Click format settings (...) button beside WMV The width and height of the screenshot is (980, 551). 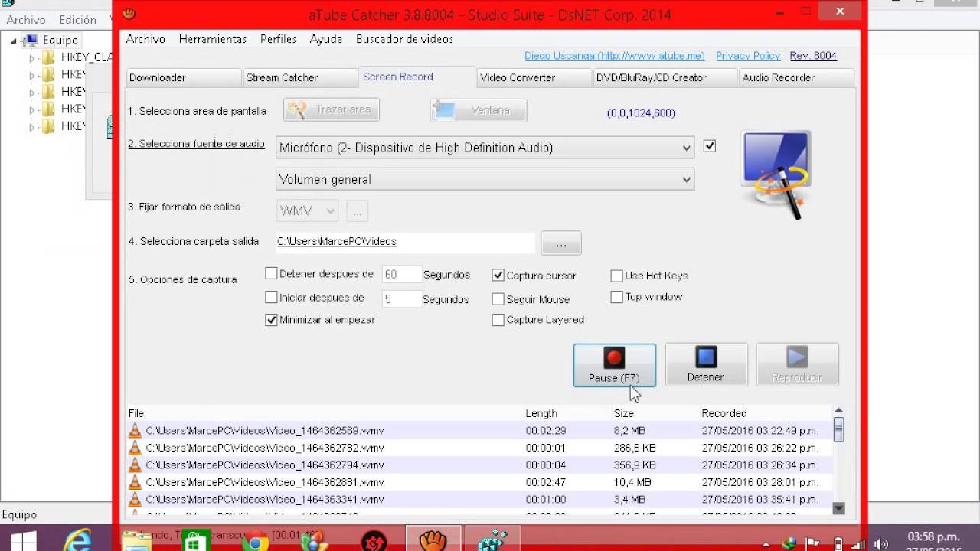coord(357,211)
